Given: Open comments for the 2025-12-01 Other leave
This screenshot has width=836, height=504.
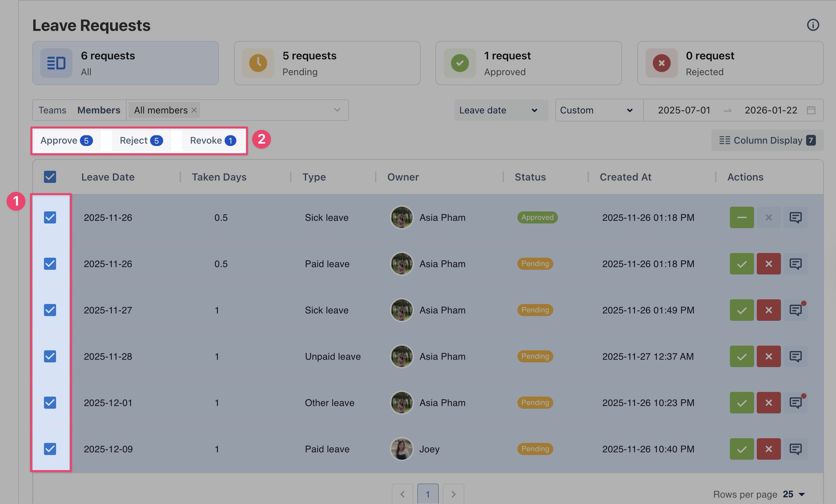Looking at the screenshot, I should tap(795, 403).
